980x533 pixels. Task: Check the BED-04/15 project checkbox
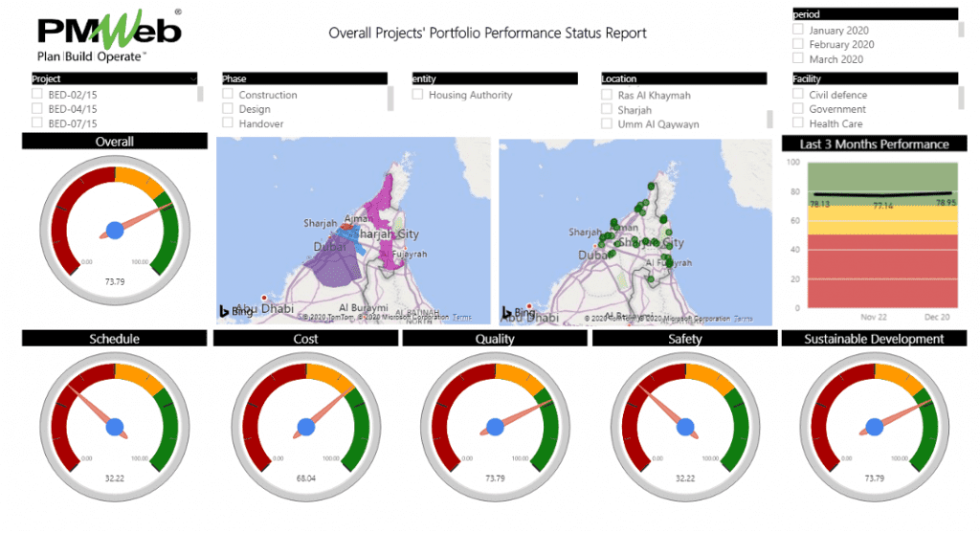point(37,108)
